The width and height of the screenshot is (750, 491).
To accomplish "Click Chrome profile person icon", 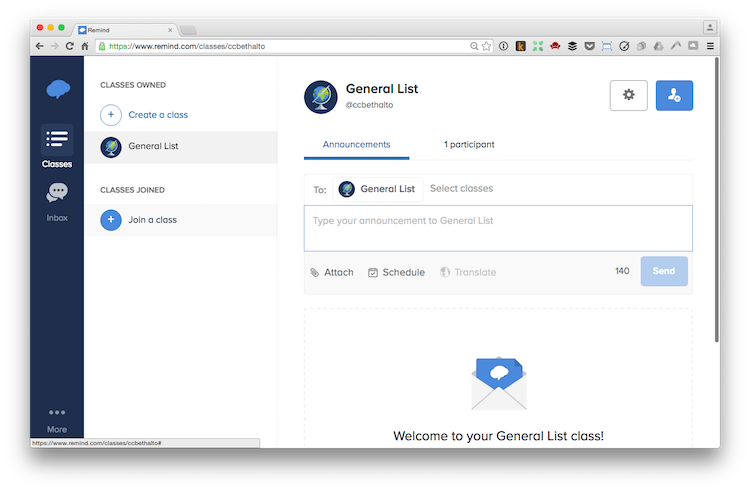I will [x=710, y=27].
